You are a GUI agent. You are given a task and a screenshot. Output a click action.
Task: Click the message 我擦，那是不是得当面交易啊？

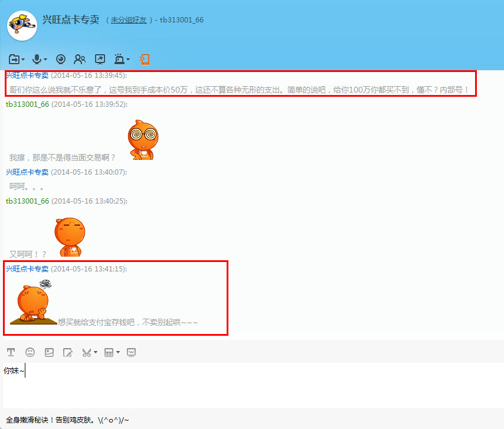(63, 158)
